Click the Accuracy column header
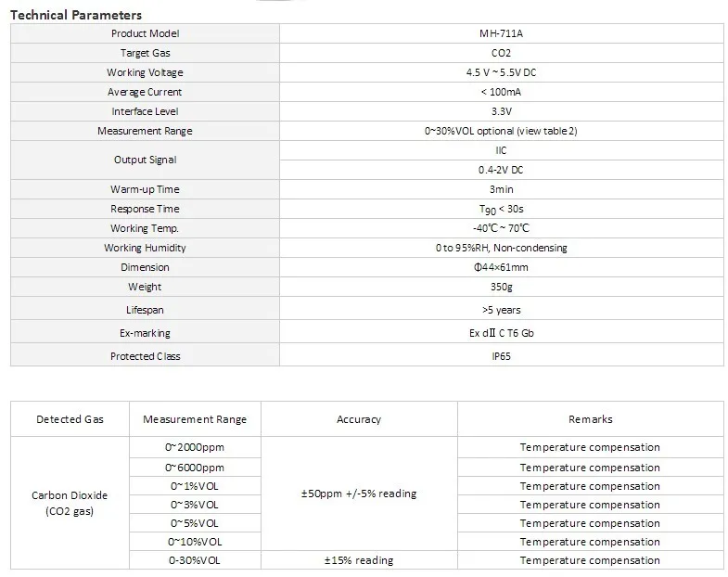 [x=359, y=419]
